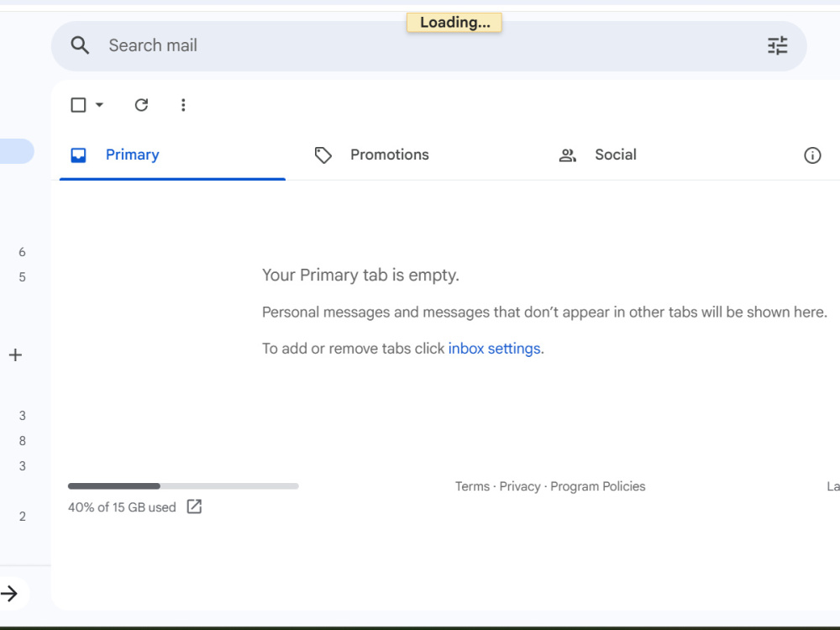This screenshot has width=840, height=630.
Task: Click the search magnifier icon
Action: [80, 45]
